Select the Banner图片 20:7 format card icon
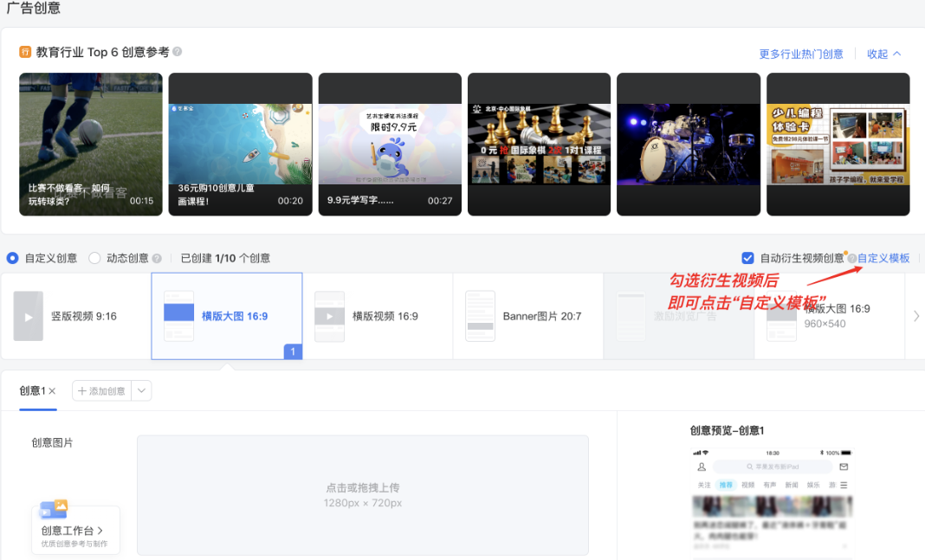The image size is (925, 560). [x=479, y=316]
